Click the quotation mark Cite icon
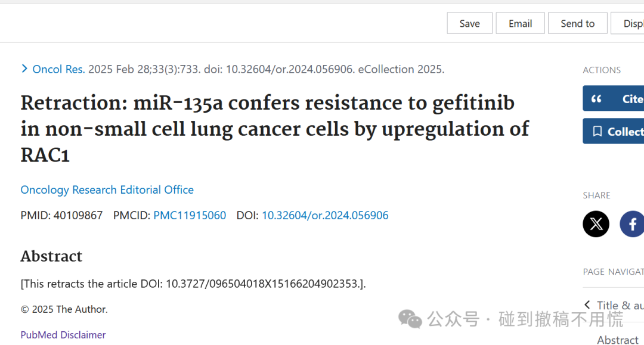 click(x=596, y=98)
